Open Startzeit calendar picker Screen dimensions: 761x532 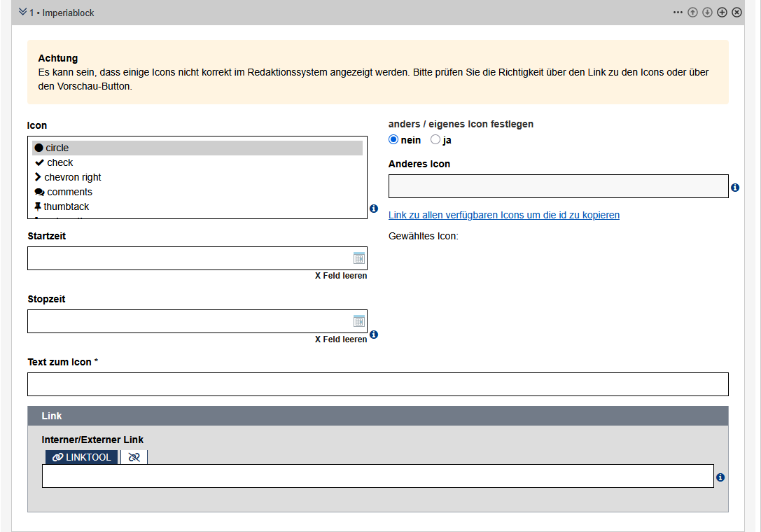pyautogui.click(x=359, y=258)
